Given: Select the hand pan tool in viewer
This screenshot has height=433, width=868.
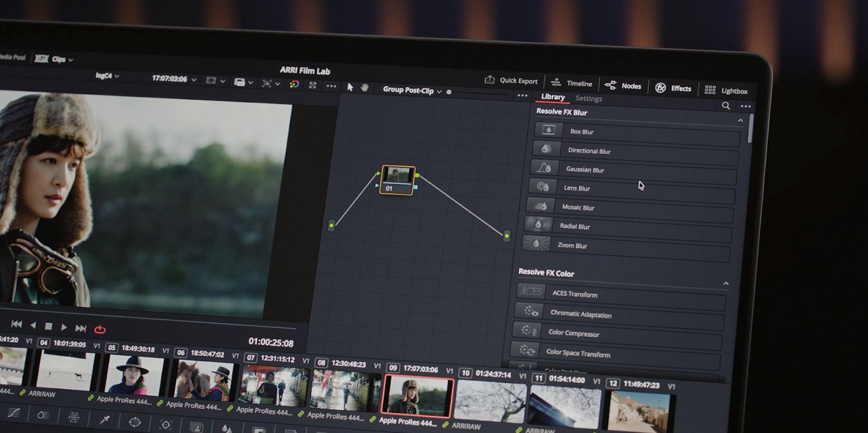Looking at the screenshot, I should click(x=365, y=87).
